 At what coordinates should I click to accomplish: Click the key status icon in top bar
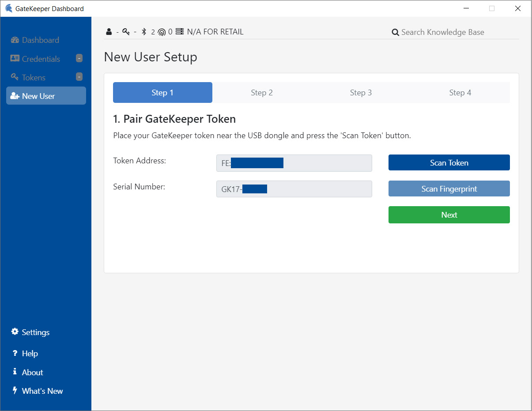tap(126, 32)
